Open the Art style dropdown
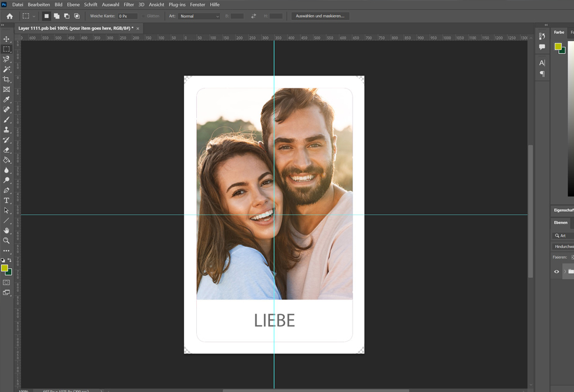Viewport: 574px width, 392px height. [x=199, y=16]
